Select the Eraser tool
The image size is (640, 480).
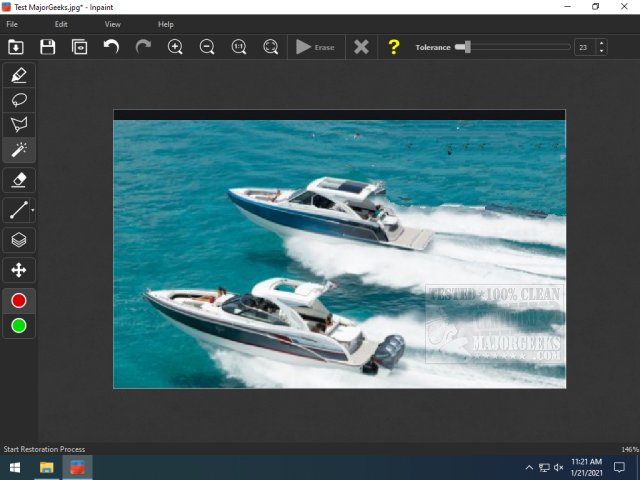pos(19,180)
